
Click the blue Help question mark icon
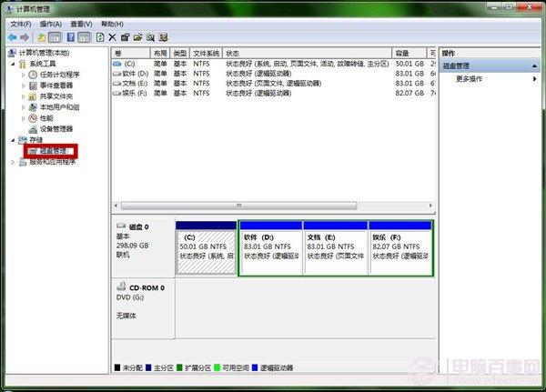(71, 37)
